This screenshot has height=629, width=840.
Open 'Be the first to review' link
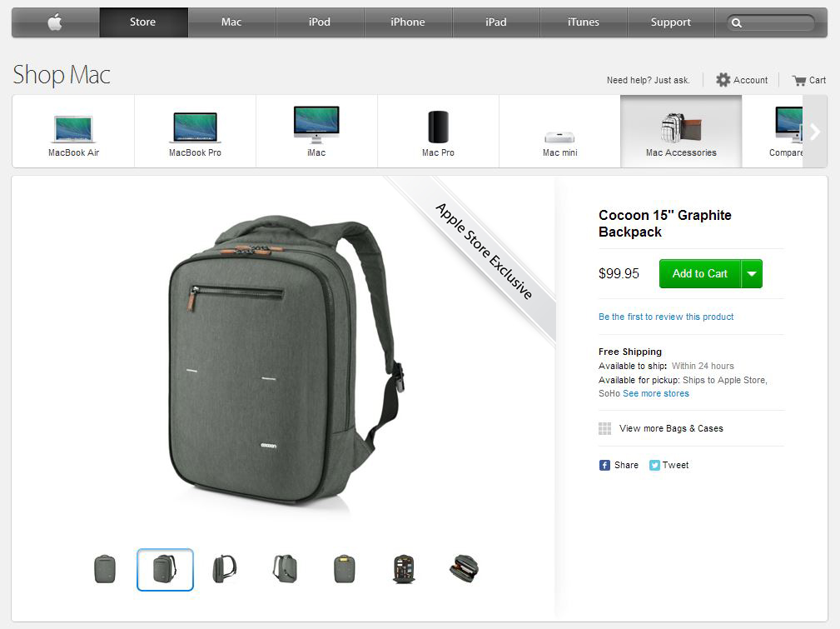[x=666, y=317]
